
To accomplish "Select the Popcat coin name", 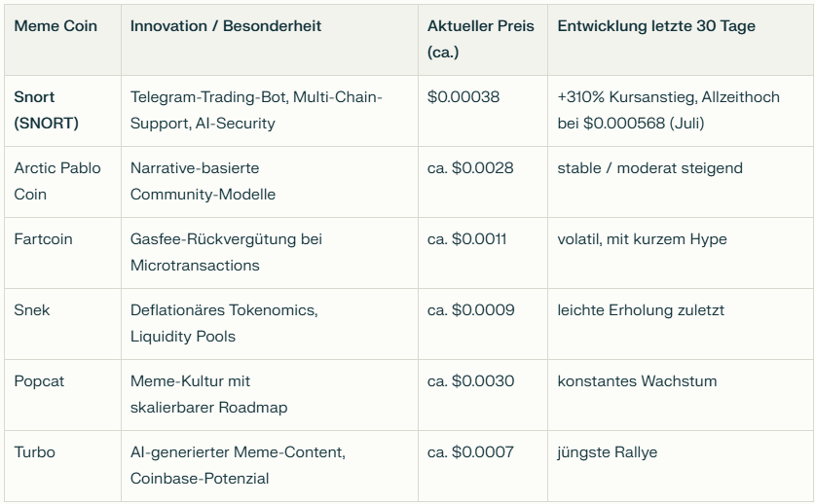I will click(x=39, y=381).
